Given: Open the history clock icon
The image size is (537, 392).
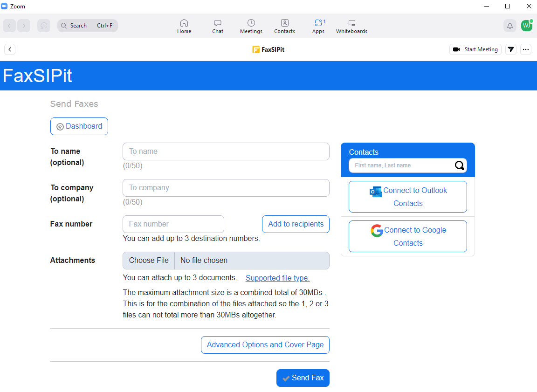Looking at the screenshot, I should pos(44,26).
